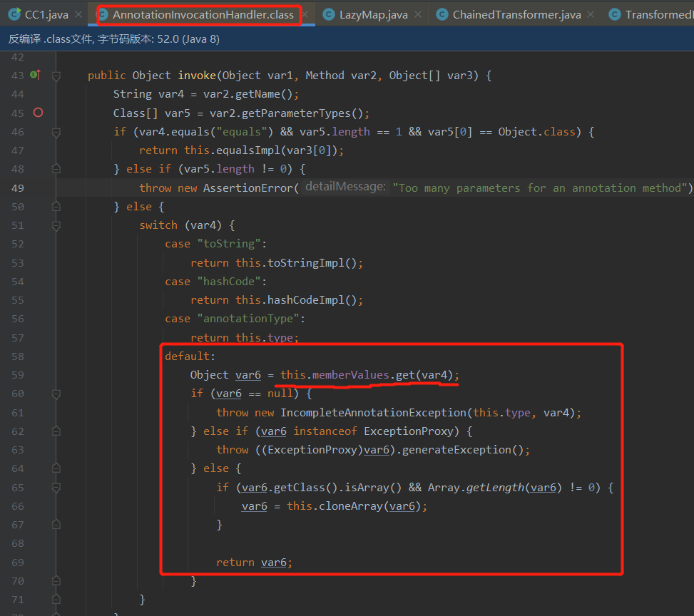Click the equalsImpl method call

[248, 150]
